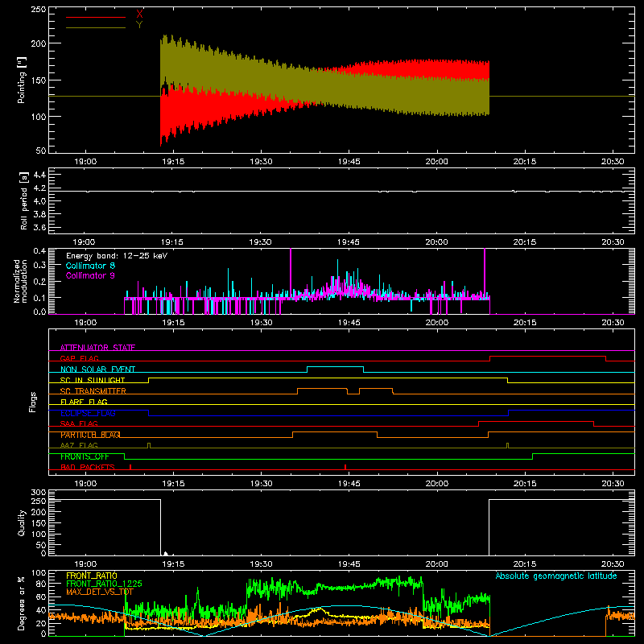Click the 300 tick label on Quality axis

[39, 493]
